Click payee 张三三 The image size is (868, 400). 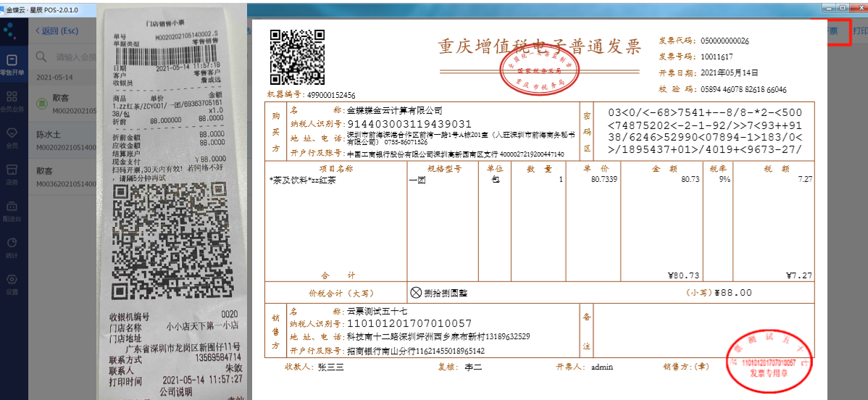pyautogui.click(x=331, y=367)
